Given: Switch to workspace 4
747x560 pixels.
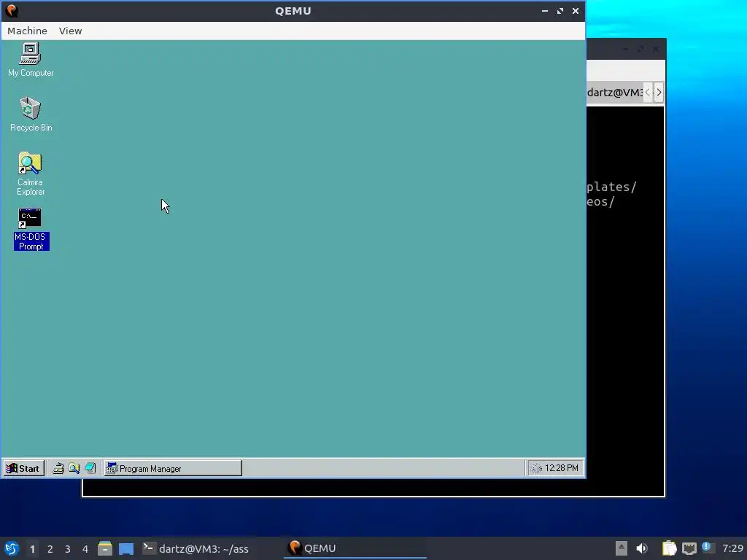Looking at the screenshot, I should 85,549.
